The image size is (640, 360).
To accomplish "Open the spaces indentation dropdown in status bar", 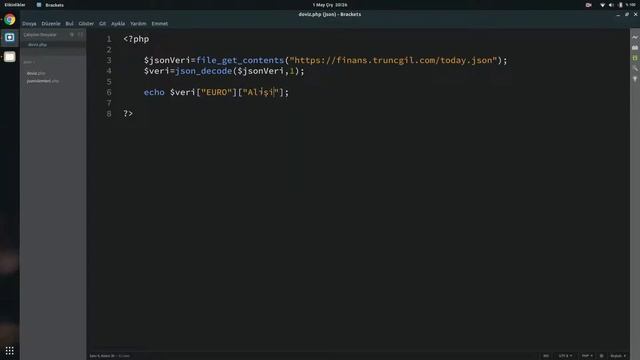I will (618, 356).
